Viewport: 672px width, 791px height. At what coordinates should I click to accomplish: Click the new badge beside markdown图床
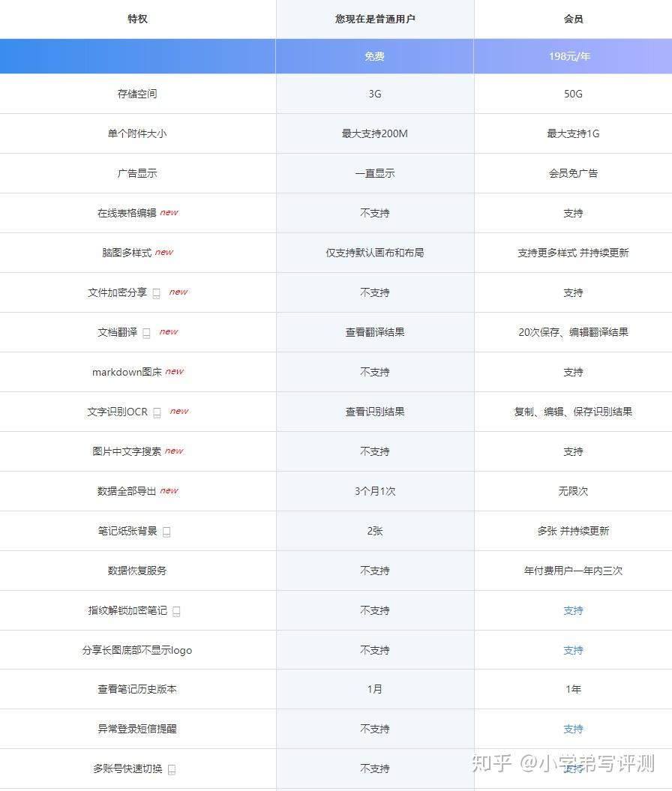click(173, 371)
